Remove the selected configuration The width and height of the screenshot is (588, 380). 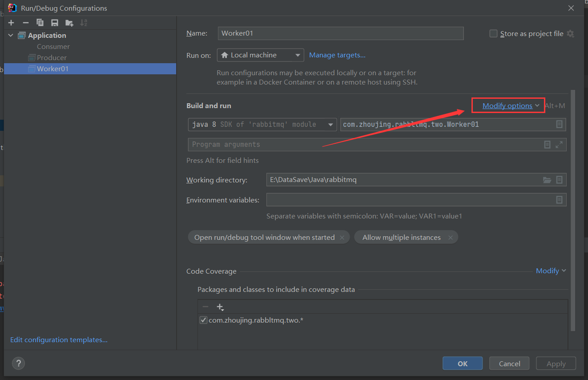tap(26, 23)
